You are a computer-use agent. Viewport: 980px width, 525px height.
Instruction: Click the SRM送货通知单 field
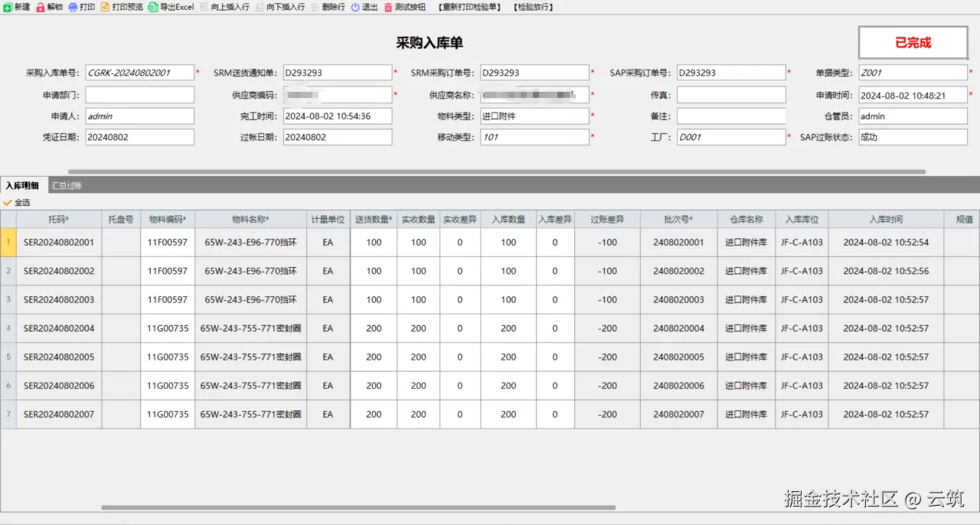click(x=338, y=73)
